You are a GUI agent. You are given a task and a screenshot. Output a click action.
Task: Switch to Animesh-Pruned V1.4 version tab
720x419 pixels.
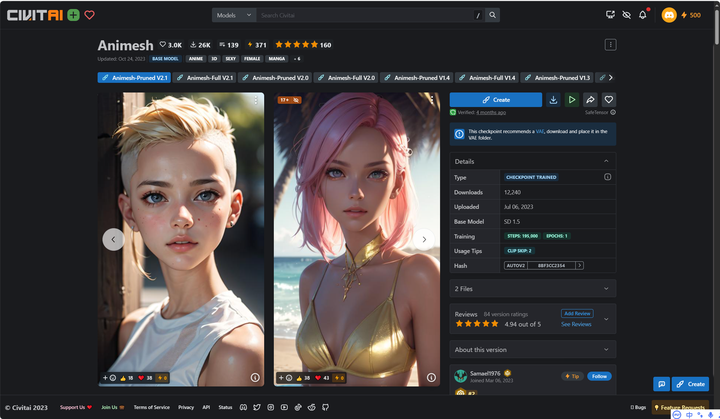pyautogui.click(x=417, y=78)
